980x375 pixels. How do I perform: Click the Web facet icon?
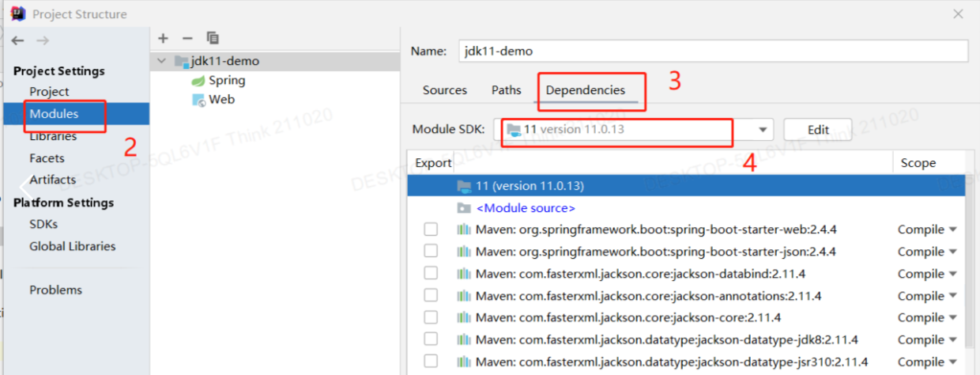tap(198, 100)
